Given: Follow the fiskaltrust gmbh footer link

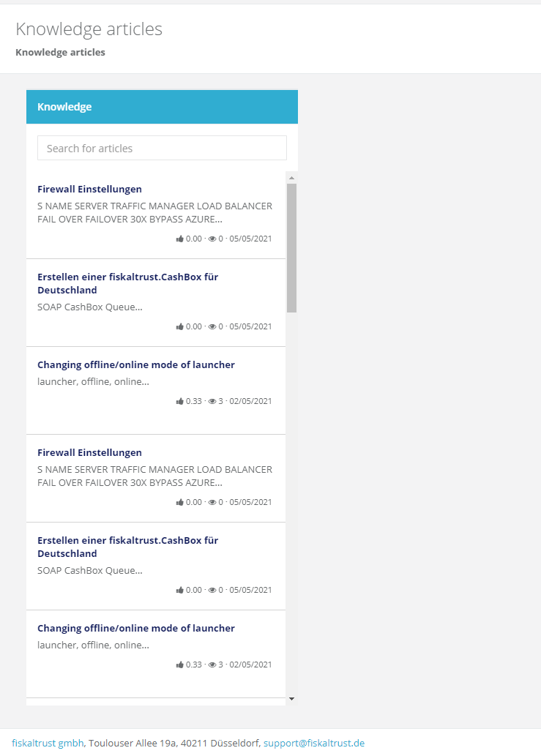Looking at the screenshot, I should point(48,743).
